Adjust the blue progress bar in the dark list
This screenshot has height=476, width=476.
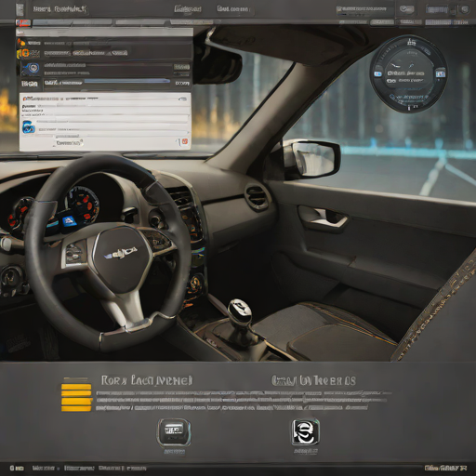click(x=126, y=81)
